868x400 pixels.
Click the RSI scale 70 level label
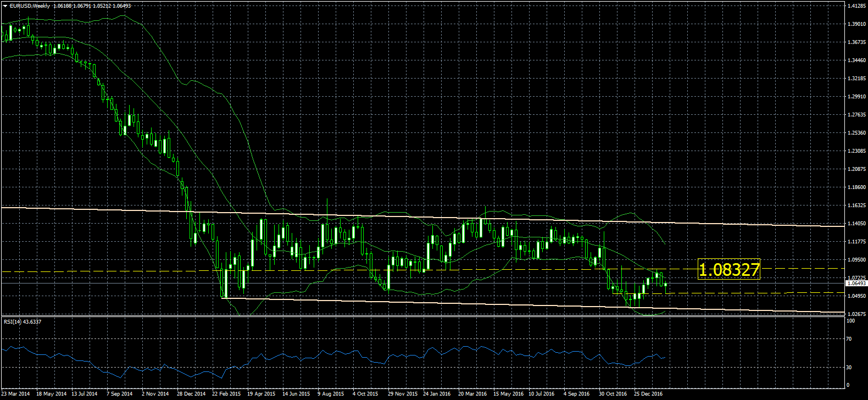pos(849,339)
